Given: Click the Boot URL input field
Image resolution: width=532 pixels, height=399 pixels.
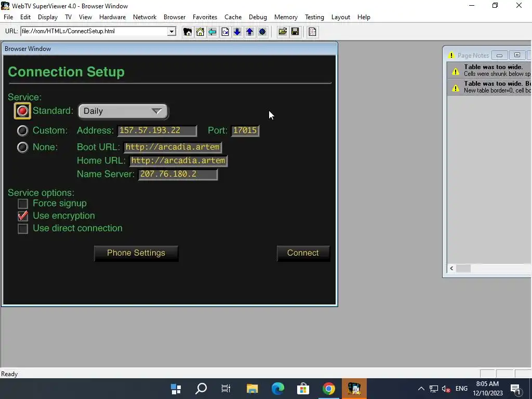Looking at the screenshot, I should [172, 147].
